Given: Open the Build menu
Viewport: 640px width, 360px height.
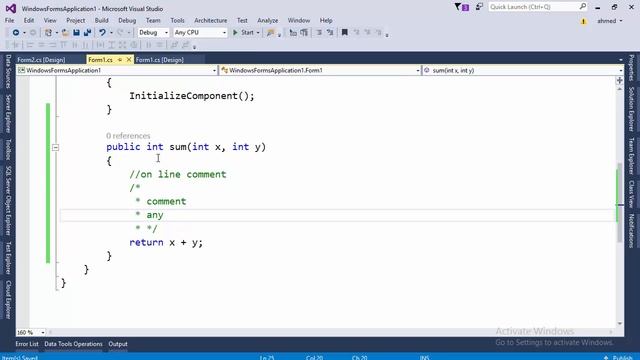Looking at the screenshot, I should (x=101, y=20).
